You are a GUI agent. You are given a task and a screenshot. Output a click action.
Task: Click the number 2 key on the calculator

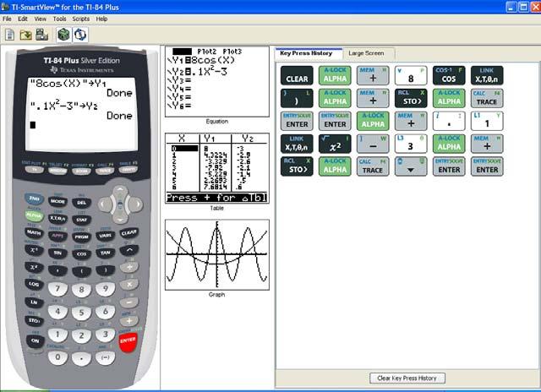tap(81, 335)
